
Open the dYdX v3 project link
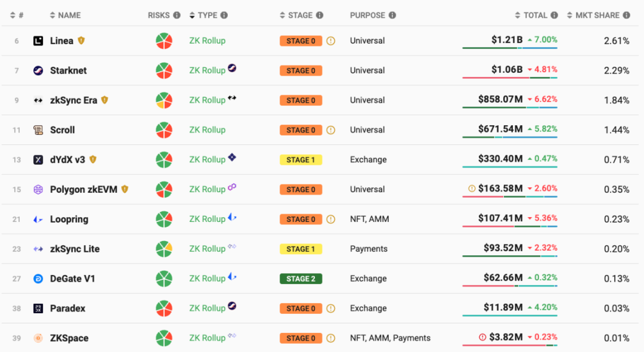click(67, 160)
